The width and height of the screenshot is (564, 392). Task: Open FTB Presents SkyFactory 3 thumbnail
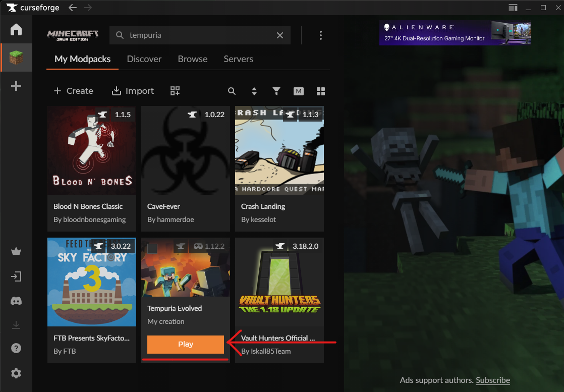point(92,282)
